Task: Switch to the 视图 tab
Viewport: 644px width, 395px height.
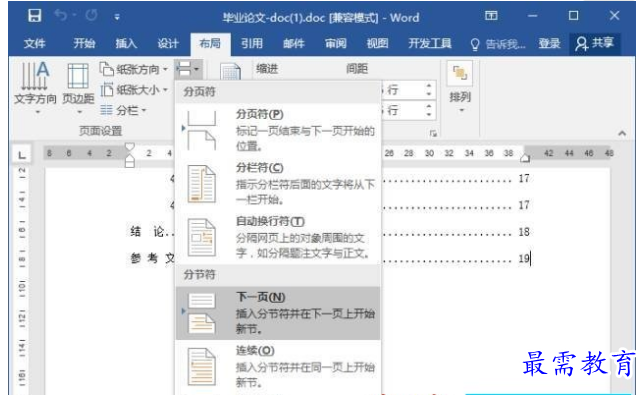Action: tap(377, 43)
